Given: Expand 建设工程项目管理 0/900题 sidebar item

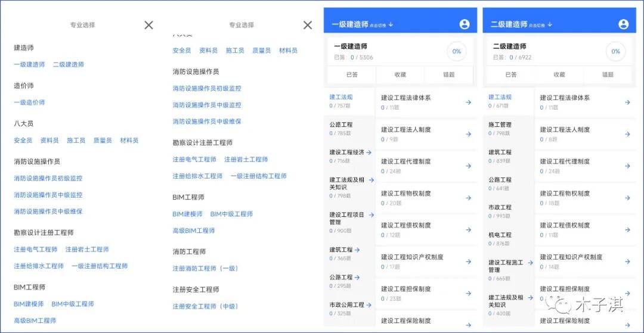Looking at the screenshot, I should tap(371, 215).
